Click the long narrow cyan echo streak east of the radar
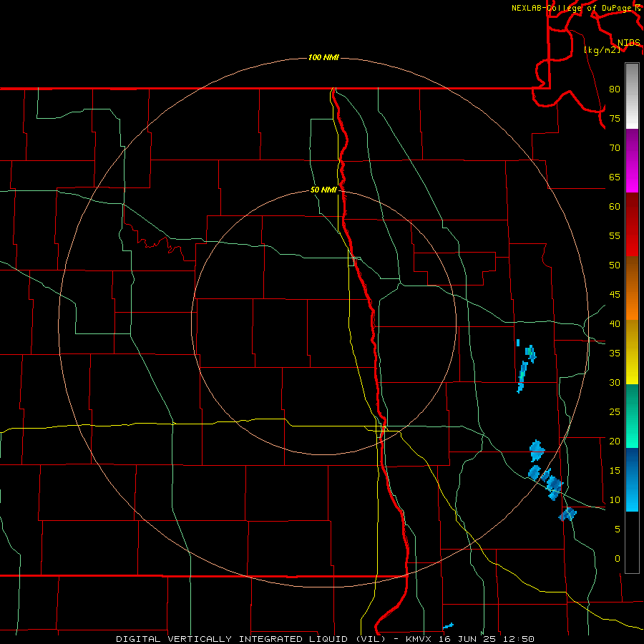644x644 pixels. point(522,376)
